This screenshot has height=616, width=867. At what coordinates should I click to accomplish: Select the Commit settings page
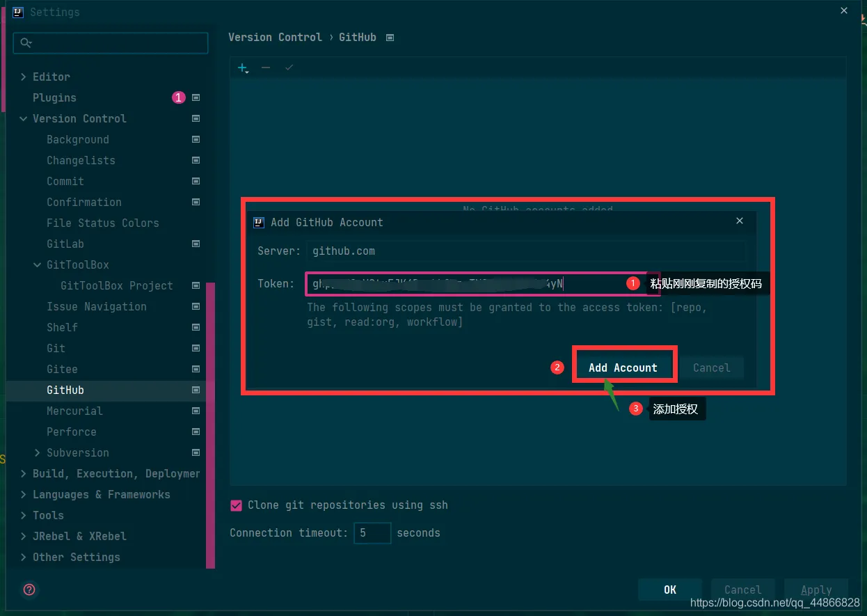[x=65, y=181]
